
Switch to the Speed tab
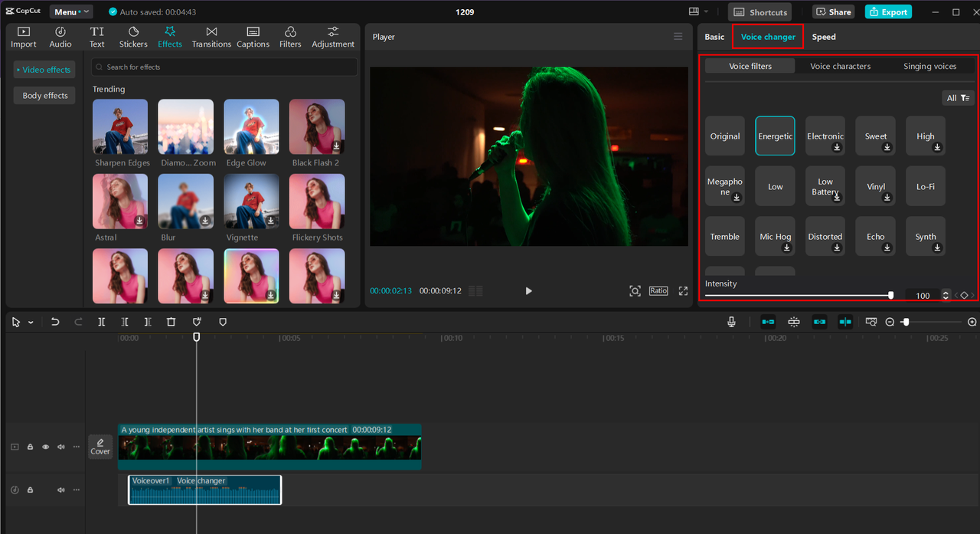824,37
